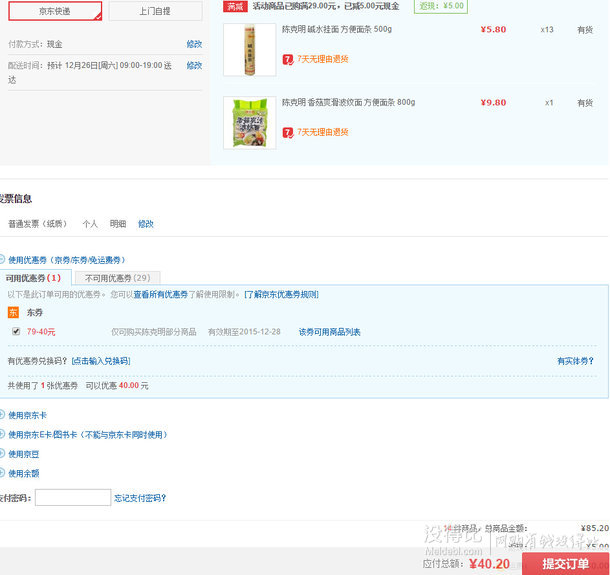Screen dimensions: 610x575
Task: Open 陈克明 碱水挂面 方便面条 500g title
Action: tap(337, 29)
